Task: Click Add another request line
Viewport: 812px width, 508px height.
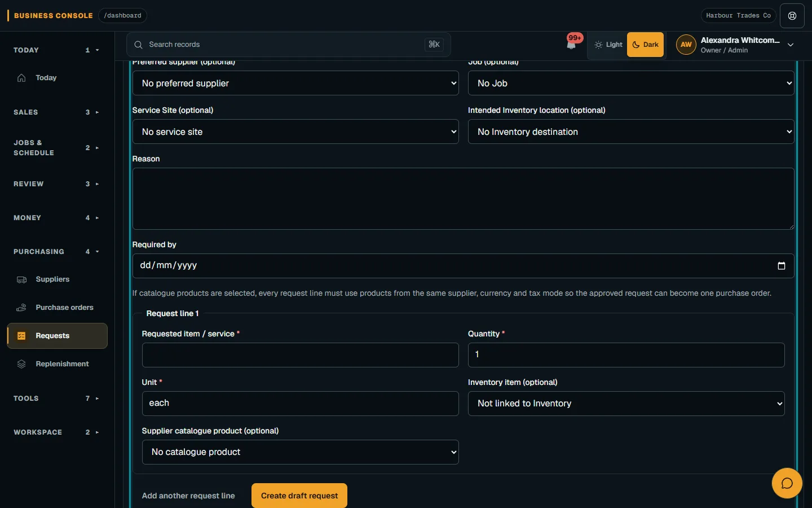Action: [x=188, y=496]
